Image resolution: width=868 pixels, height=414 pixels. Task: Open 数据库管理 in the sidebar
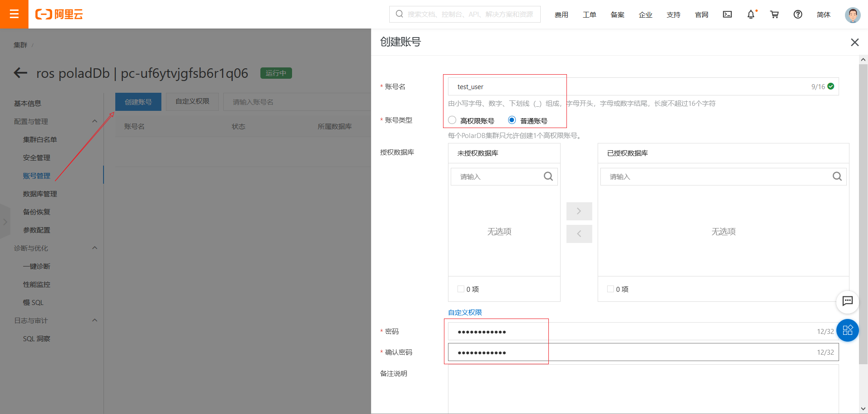pos(40,194)
